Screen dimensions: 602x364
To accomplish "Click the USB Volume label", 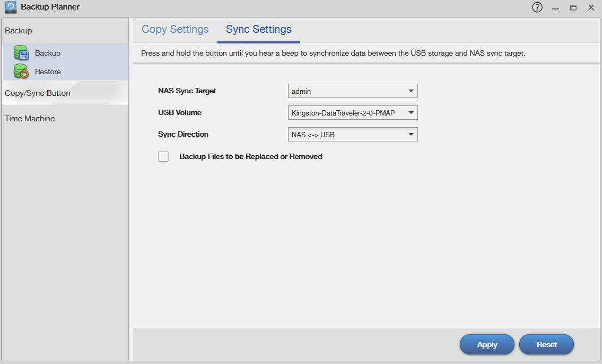I will tap(180, 112).
